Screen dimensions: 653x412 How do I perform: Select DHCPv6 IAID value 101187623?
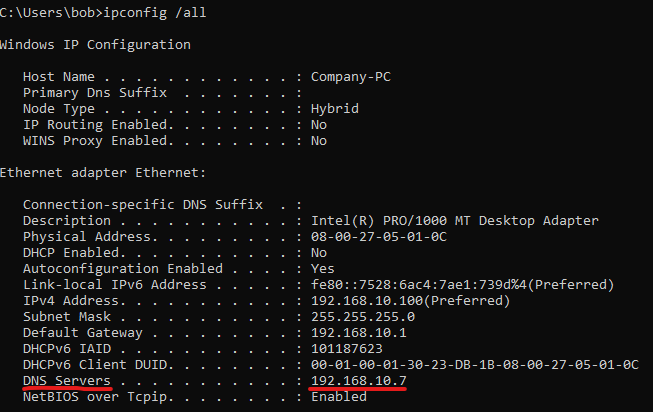tap(346, 348)
